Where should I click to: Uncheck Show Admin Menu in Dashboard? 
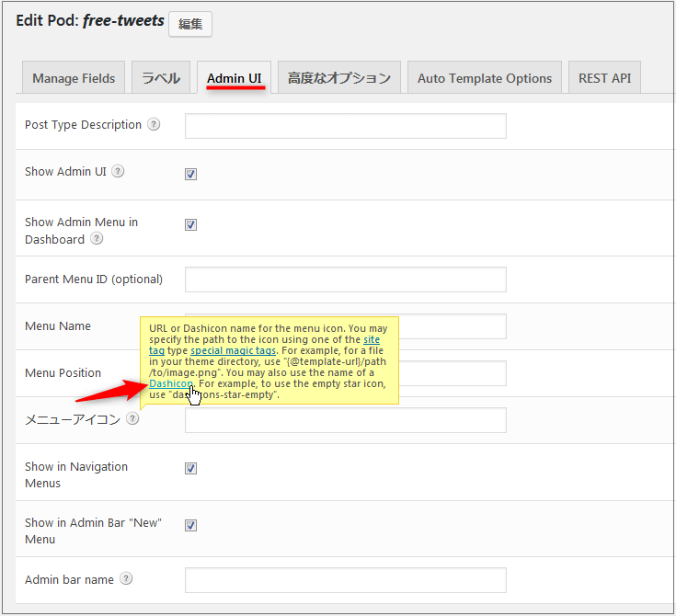click(190, 224)
